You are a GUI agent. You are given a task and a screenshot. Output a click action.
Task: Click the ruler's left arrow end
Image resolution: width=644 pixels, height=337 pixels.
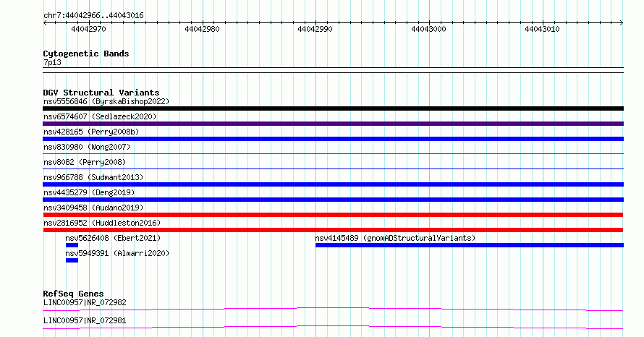click(45, 23)
